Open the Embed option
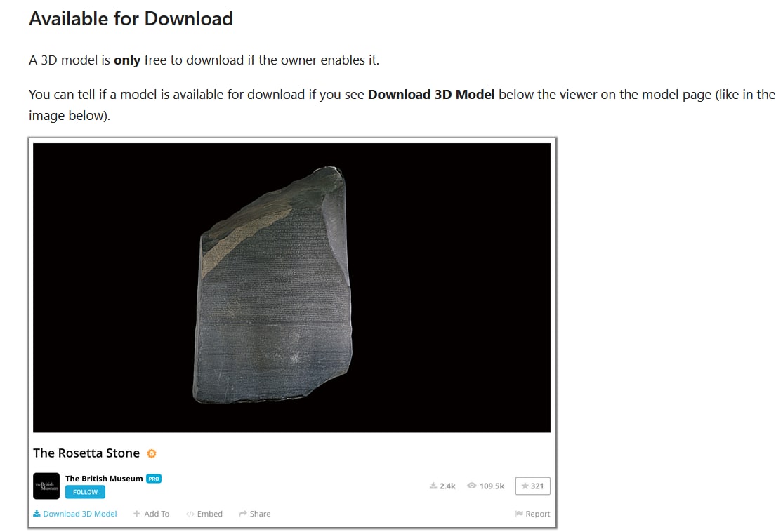 (204, 514)
